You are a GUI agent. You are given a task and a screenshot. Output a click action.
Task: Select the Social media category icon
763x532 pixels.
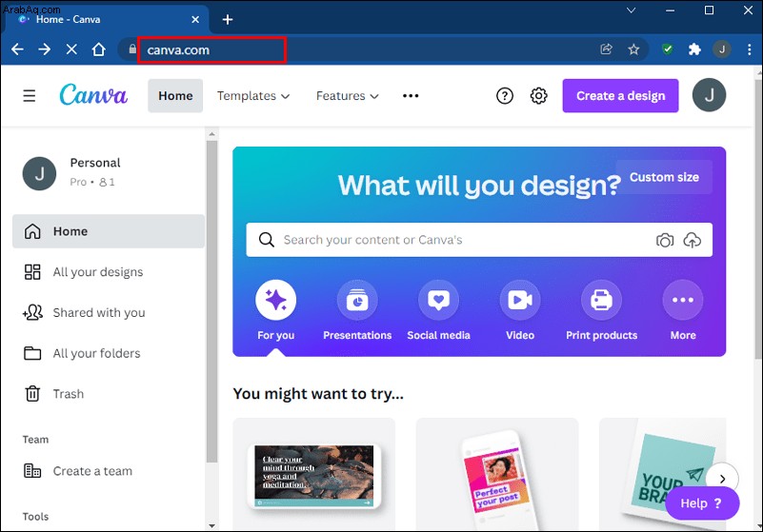click(438, 300)
